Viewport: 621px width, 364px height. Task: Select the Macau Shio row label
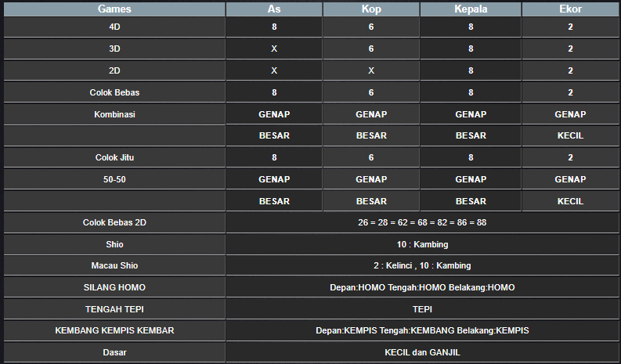pos(114,265)
